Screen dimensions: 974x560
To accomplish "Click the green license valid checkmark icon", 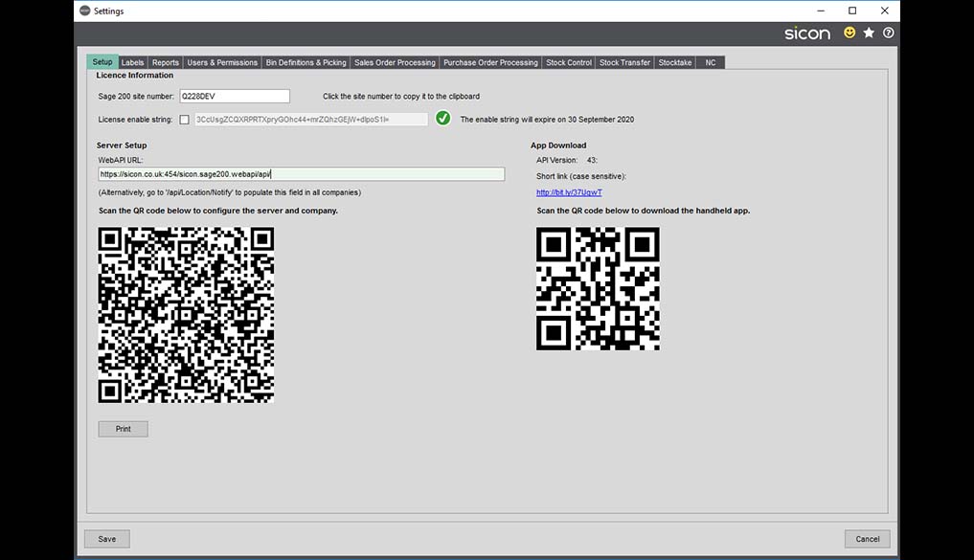I will (442, 118).
